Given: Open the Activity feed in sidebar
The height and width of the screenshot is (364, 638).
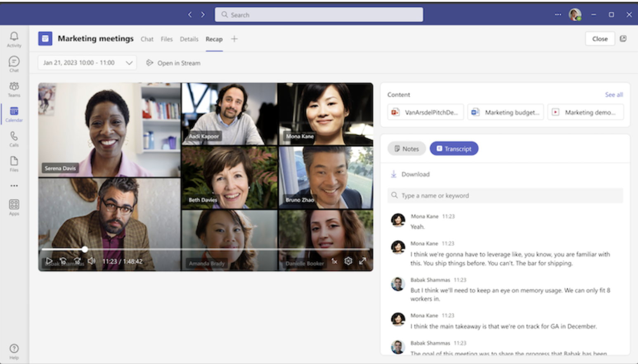Looking at the screenshot, I should click(14, 40).
